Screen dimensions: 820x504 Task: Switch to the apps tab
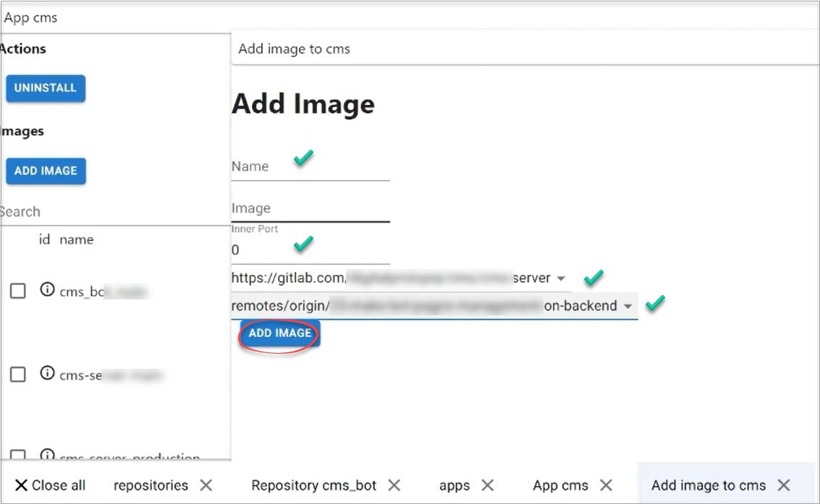(x=454, y=485)
